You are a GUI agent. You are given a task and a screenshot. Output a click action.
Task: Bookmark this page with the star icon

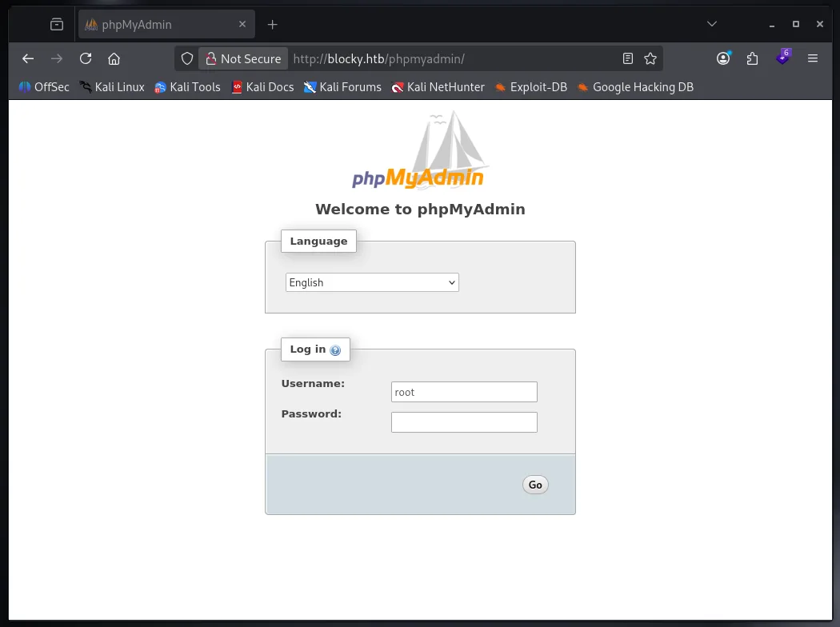(650, 58)
